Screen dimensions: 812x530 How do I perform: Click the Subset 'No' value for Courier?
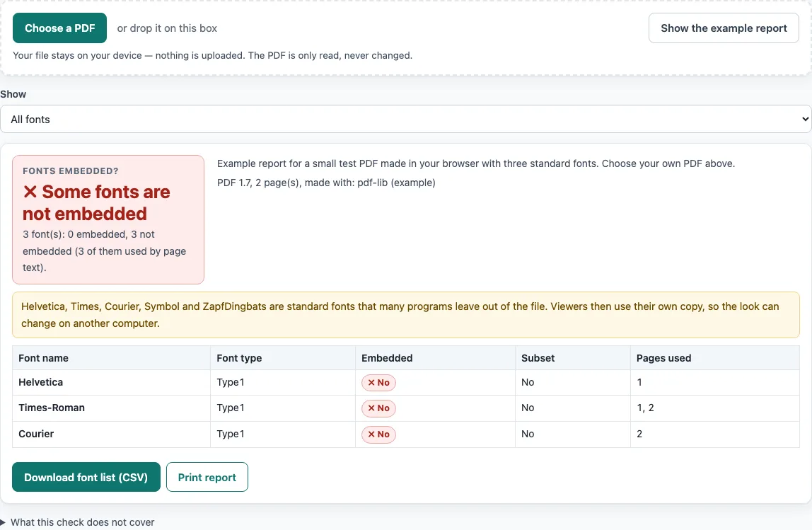tap(528, 434)
